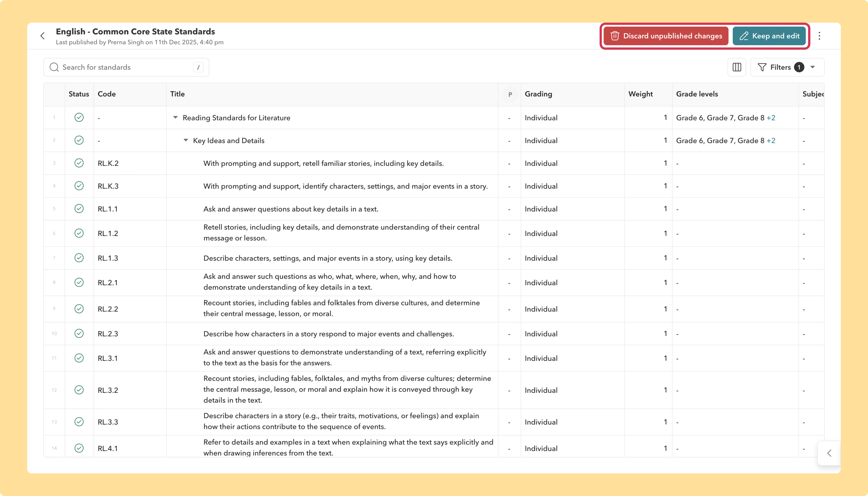Click the status check icon for RL.1.2
The image size is (868, 496).
pyautogui.click(x=79, y=233)
